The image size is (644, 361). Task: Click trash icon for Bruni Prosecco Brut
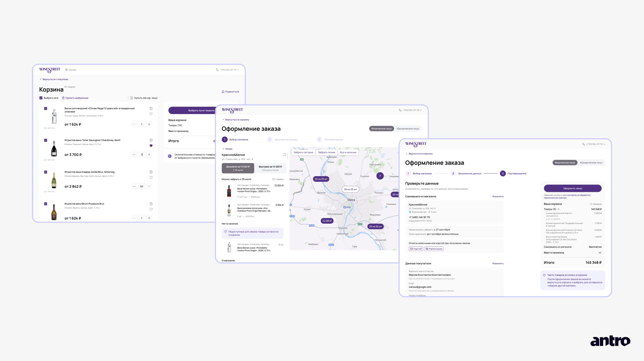tap(151, 204)
